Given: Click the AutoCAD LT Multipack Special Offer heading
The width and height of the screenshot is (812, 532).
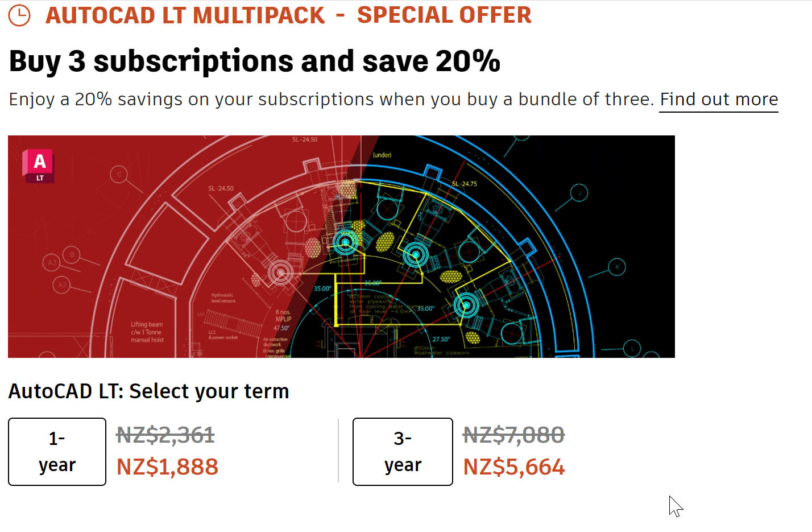Looking at the screenshot, I should (x=288, y=15).
